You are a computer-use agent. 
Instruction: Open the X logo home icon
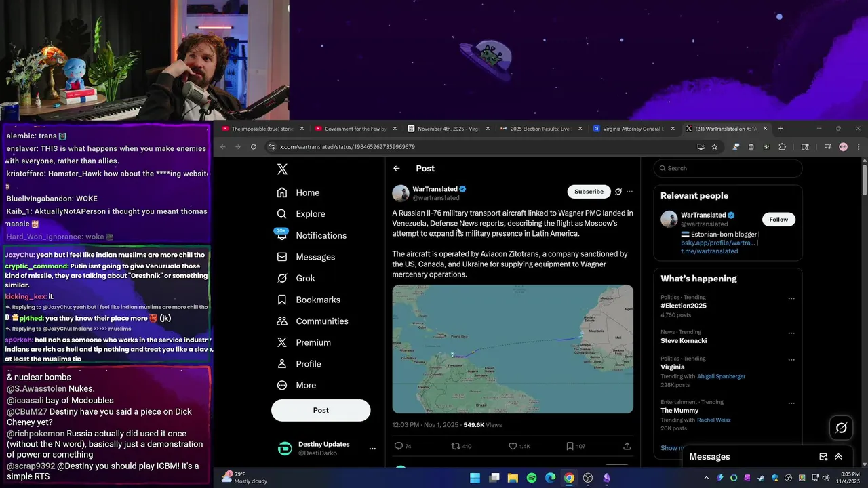(282, 169)
